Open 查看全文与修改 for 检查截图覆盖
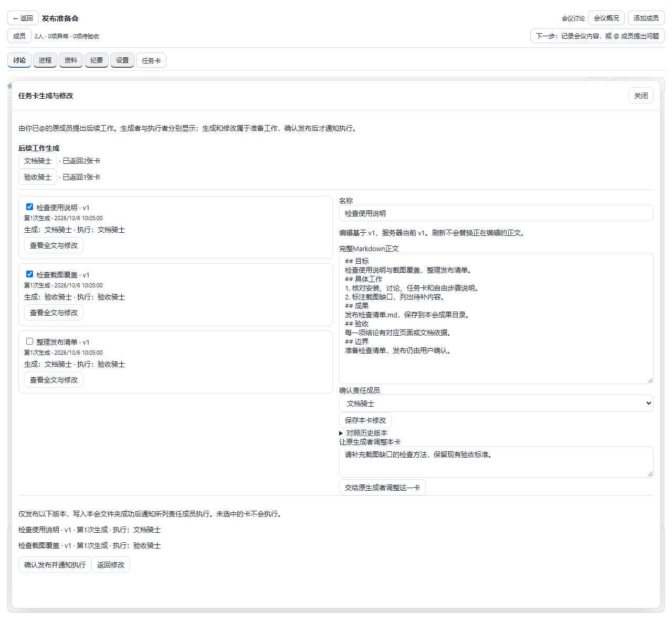This screenshot has height=620, width=672. pos(54,313)
